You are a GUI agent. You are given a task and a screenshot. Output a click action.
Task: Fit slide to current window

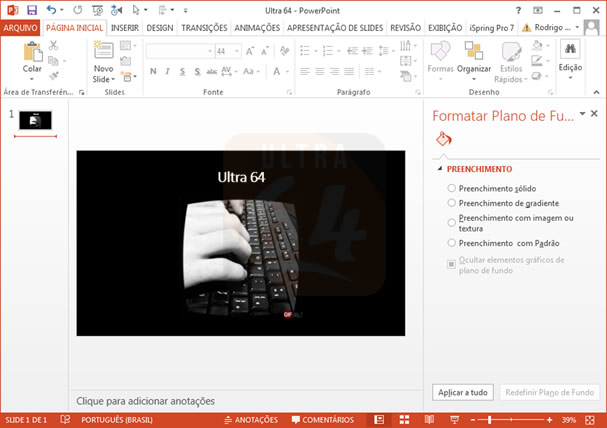[590, 420]
